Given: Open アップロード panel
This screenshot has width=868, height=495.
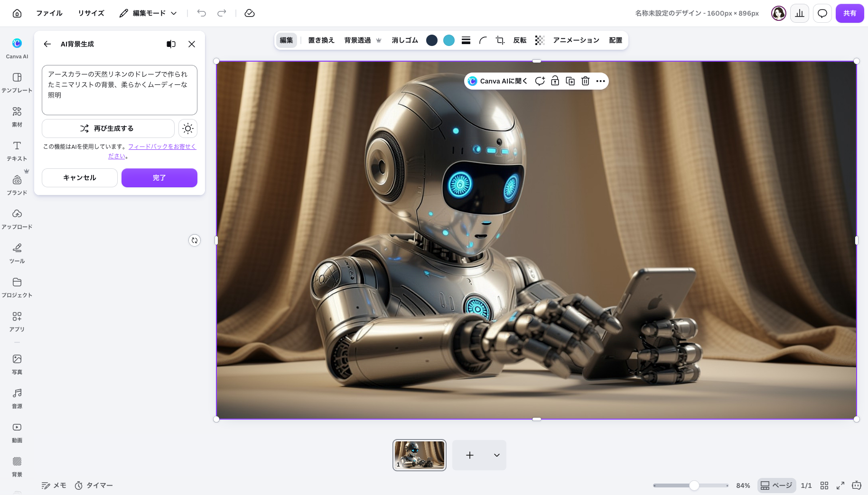Looking at the screenshot, I should [17, 219].
